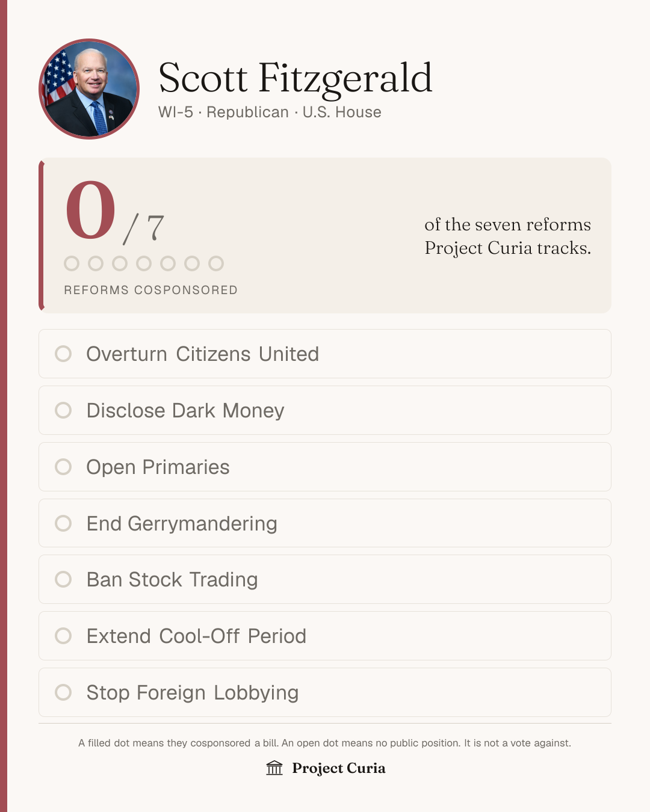Viewport: 650px width, 812px height.
Task: Click the Project Curia building icon
Action: [x=274, y=768]
